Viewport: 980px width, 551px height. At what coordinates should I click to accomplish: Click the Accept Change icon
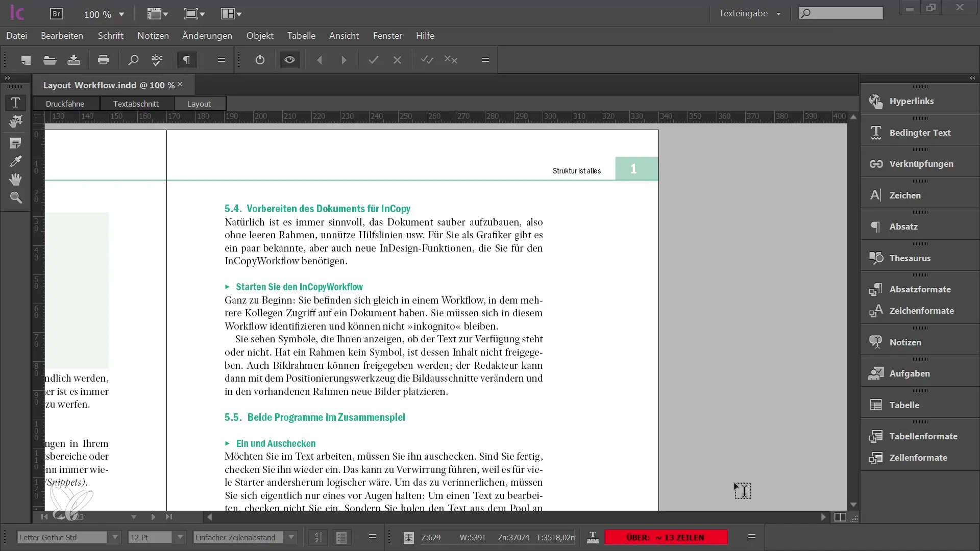click(x=374, y=59)
